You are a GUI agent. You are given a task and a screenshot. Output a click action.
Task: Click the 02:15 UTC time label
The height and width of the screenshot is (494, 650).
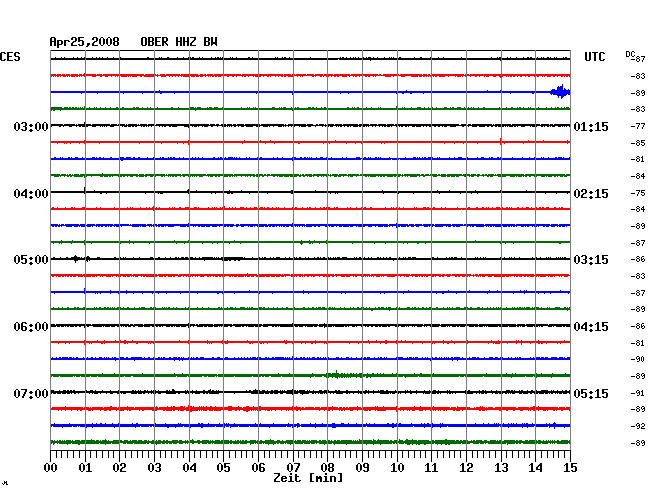(x=591, y=194)
